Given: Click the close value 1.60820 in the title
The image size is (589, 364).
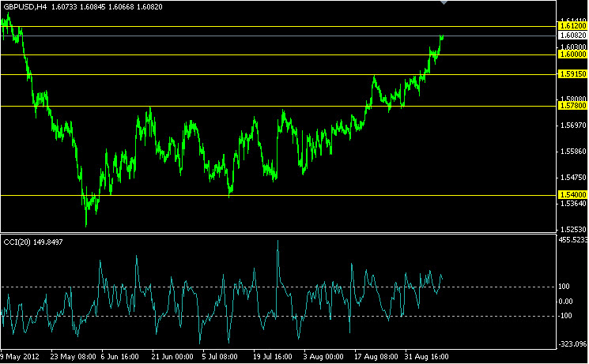Looking at the screenshot, I should pyautogui.click(x=149, y=7).
